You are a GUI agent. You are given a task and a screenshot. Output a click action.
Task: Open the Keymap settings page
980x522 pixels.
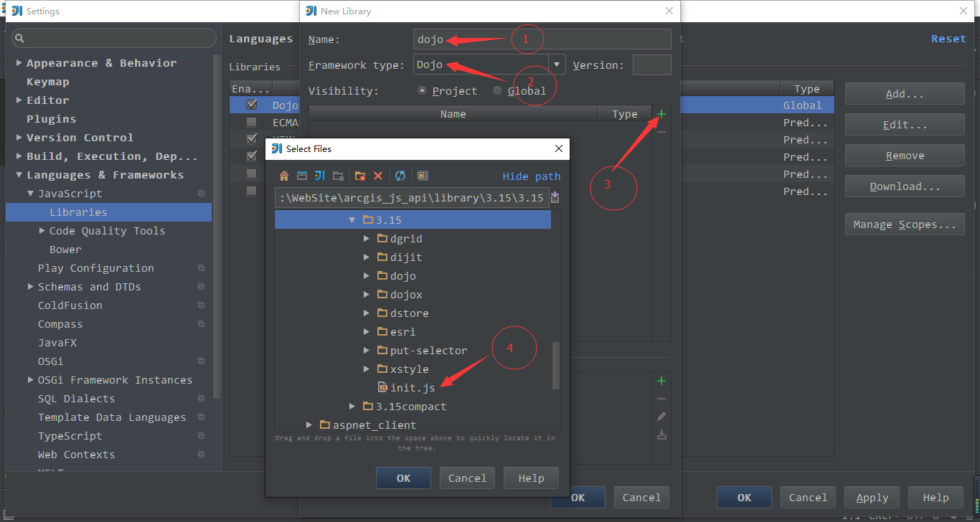[x=48, y=82]
